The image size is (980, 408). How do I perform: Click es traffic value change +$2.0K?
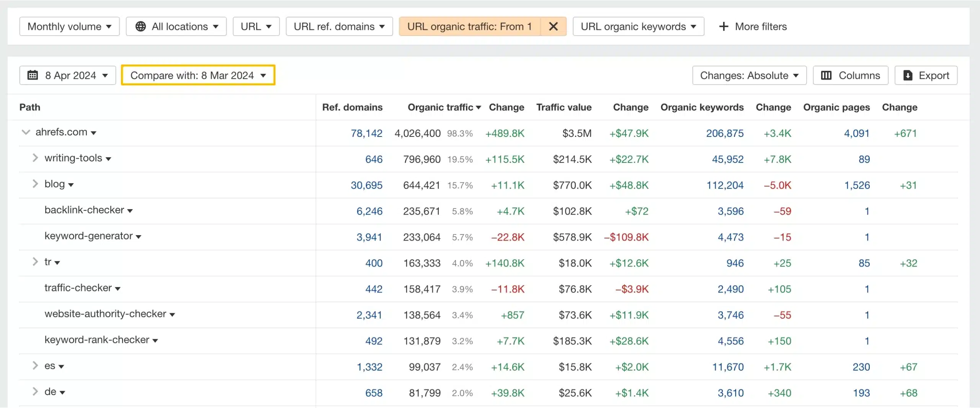pos(632,367)
